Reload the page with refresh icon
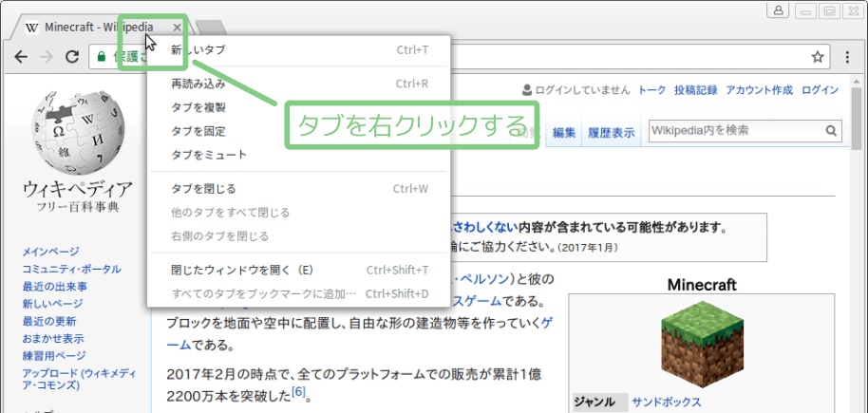Viewport: 868px width, 413px height. click(72, 56)
